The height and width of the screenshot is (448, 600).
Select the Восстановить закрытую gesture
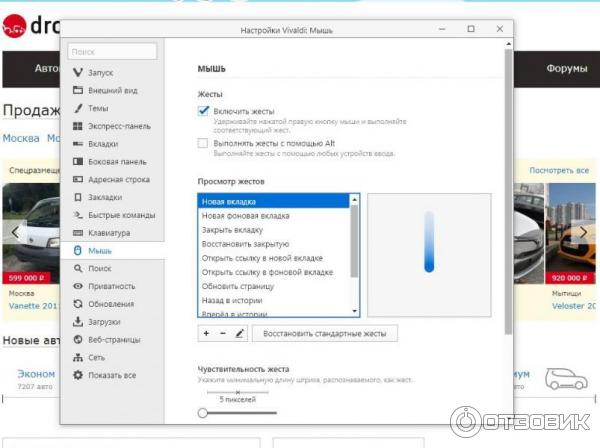click(x=273, y=244)
